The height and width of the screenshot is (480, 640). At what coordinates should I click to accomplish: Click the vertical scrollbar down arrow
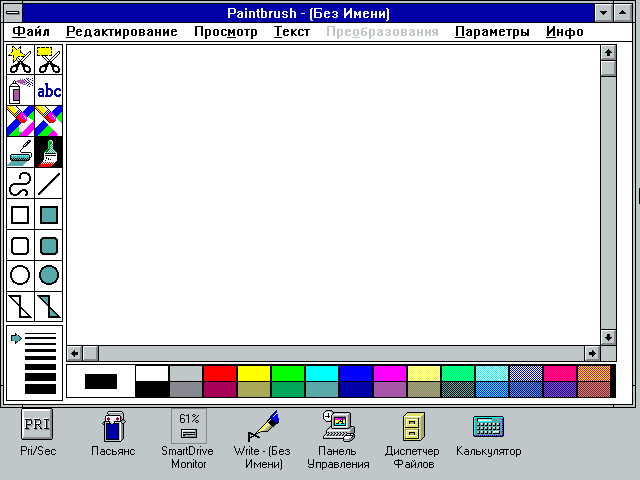click(608, 337)
